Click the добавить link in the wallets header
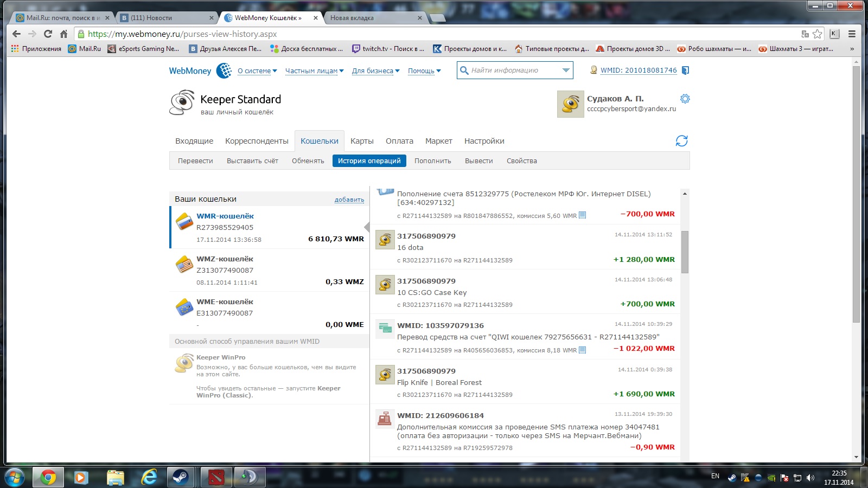Image resolution: width=868 pixels, height=488 pixels. coord(349,200)
